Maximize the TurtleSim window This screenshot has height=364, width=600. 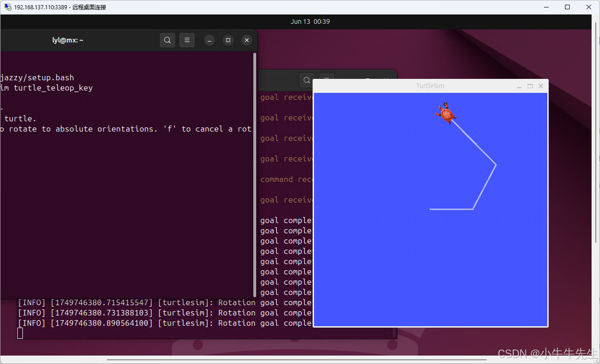point(530,86)
